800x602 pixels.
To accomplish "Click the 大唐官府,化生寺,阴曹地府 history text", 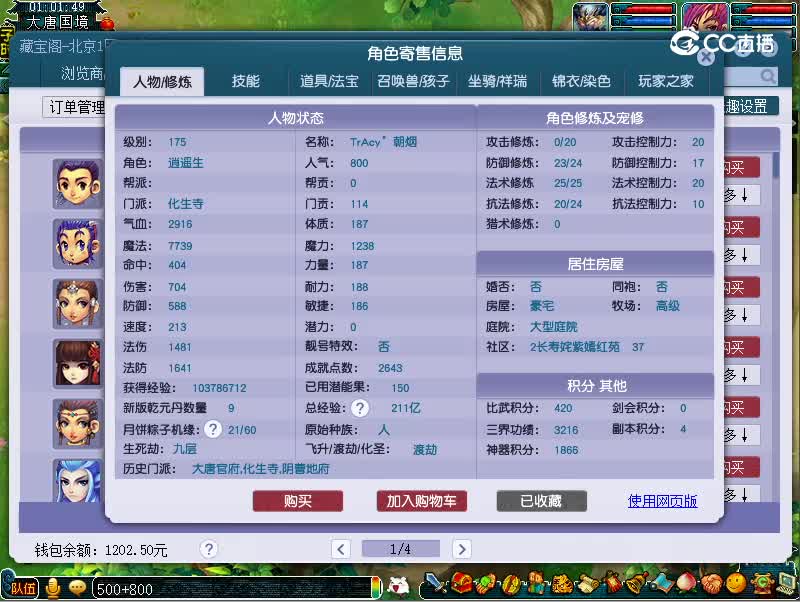I will (x=261, y=468).
